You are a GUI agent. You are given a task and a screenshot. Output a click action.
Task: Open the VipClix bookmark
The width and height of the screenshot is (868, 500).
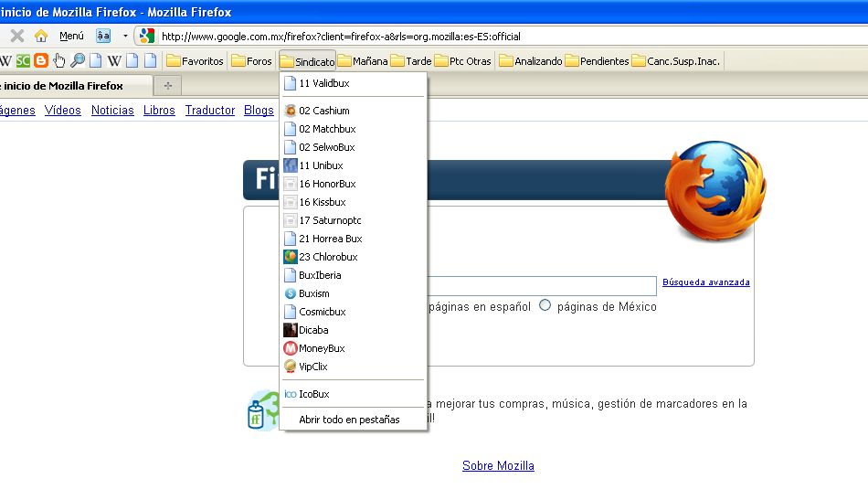pyautogui.click(x=354, y=367)
